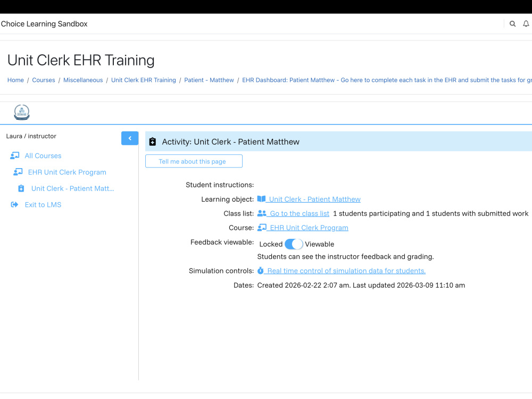Screen dimensions: 532x399
Task: Go to Home in the breadcrumb
Action: pos(15,80)
